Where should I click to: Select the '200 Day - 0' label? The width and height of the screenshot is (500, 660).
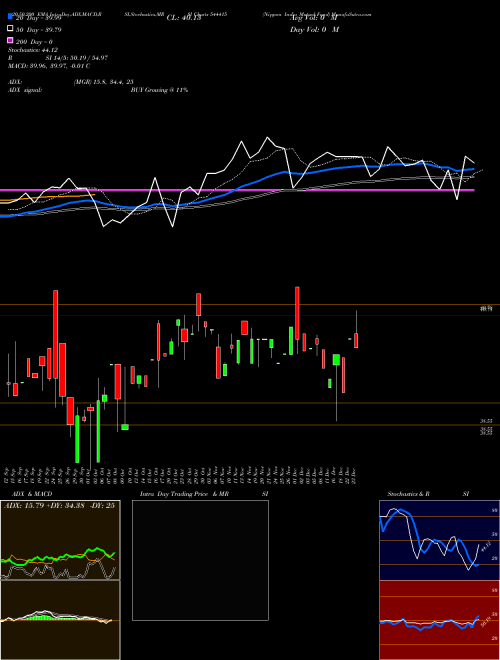[x=34, y=42]
